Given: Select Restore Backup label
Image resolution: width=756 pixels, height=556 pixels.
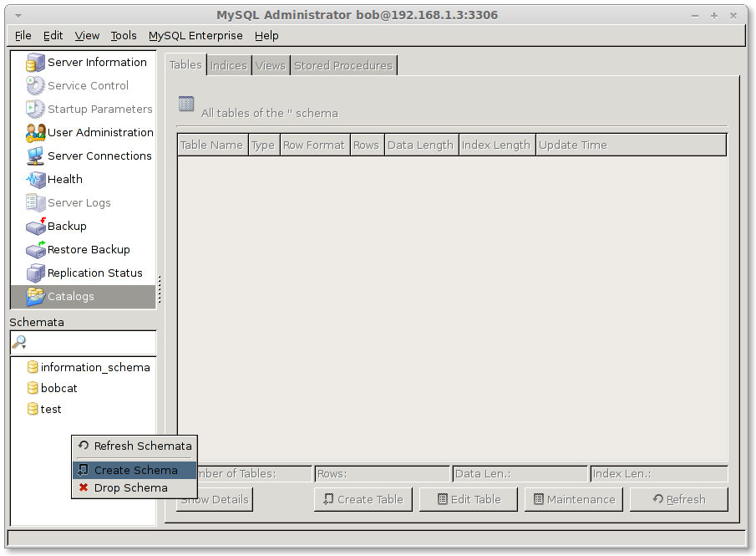Looking at the screenshot, I should 89,249.
